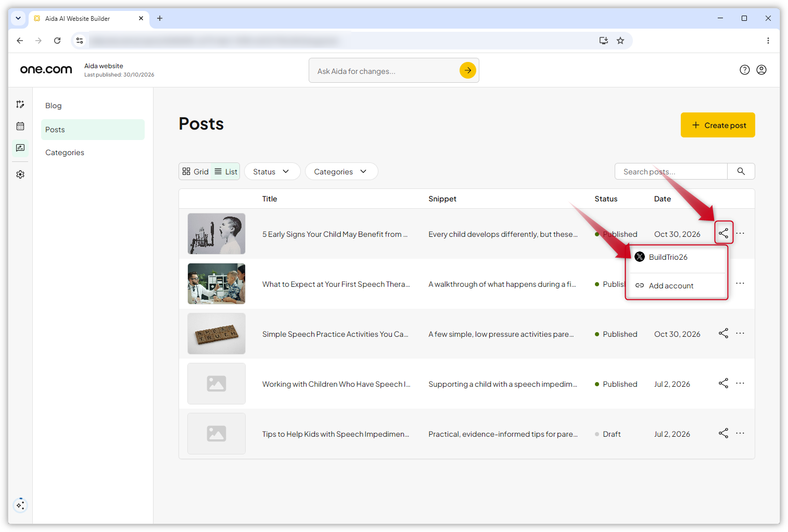Click the search magnifier button

pos(741,171)
